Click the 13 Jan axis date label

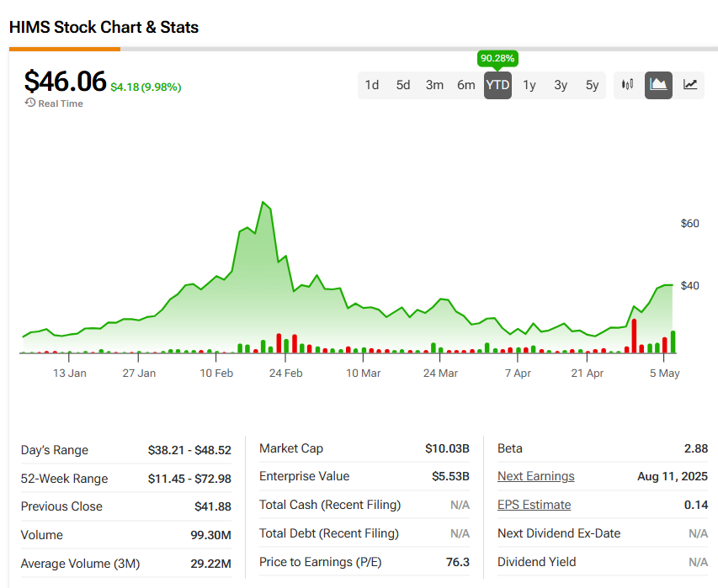click(70, 373)
